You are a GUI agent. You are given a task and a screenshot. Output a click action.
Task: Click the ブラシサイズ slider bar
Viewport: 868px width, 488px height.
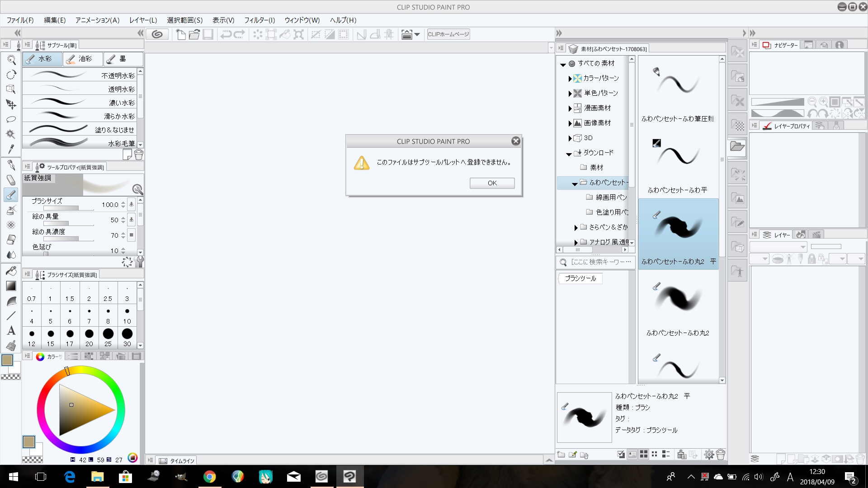tap(68, 208)
